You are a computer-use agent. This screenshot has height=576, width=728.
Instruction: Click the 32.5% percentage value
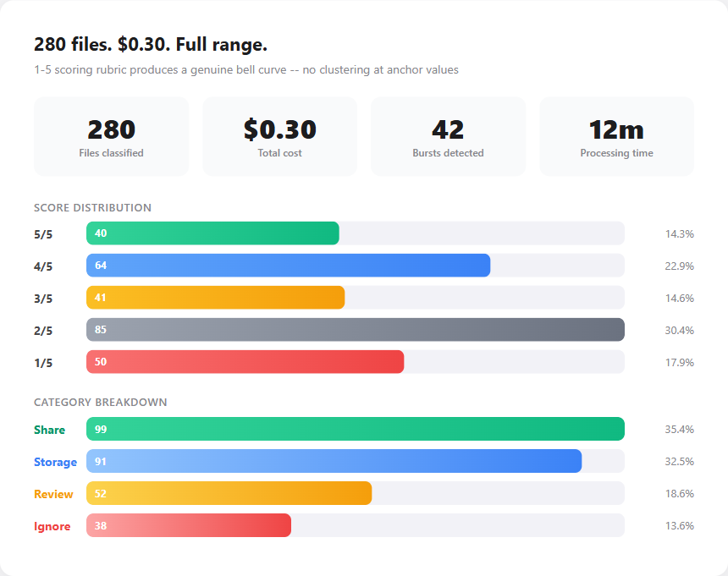(679, 461)
